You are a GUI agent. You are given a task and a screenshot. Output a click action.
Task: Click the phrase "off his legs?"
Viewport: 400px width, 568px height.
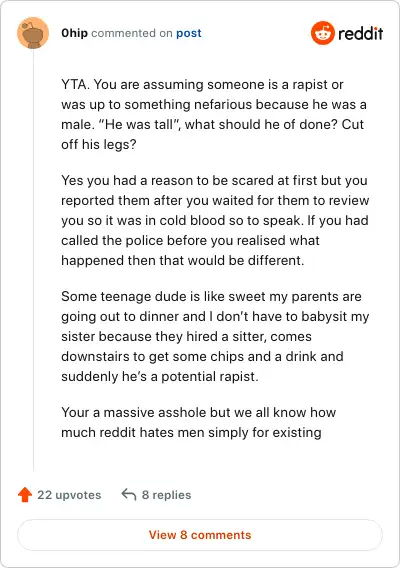(x=99, y=145)
